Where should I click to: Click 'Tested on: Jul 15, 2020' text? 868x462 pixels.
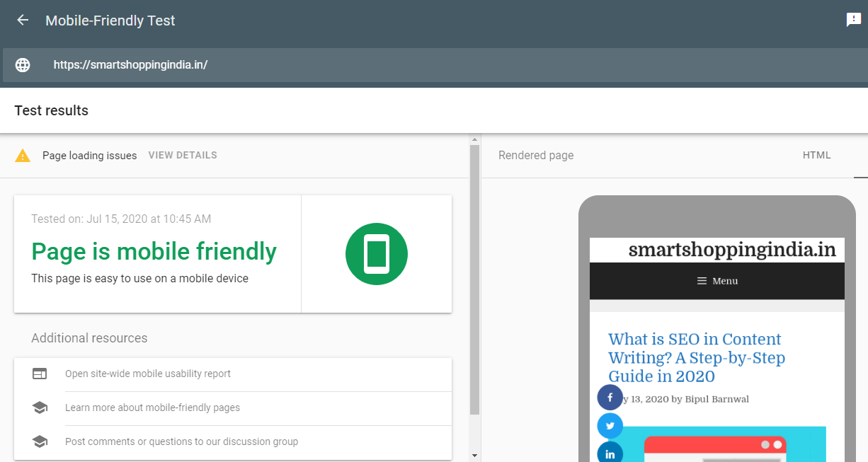pos(121,219)
